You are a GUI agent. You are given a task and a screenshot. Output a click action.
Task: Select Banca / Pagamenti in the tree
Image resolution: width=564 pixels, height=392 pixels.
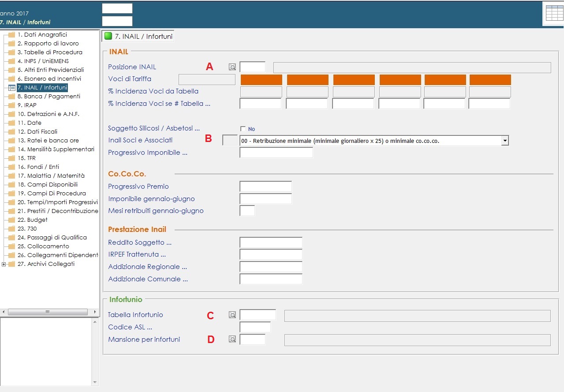pos(49,96)
